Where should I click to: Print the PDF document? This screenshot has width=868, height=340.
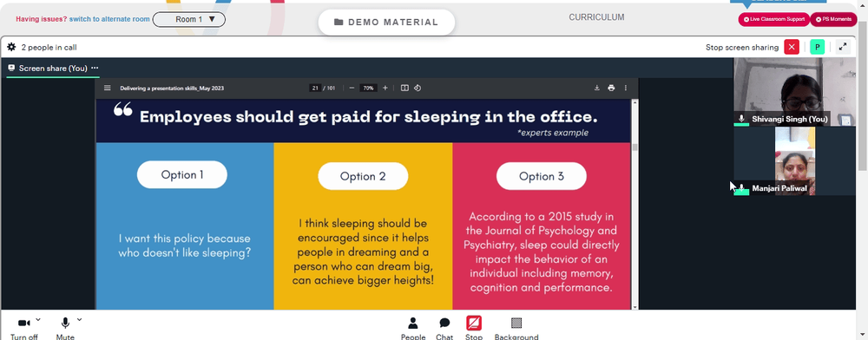coord(611,88)
